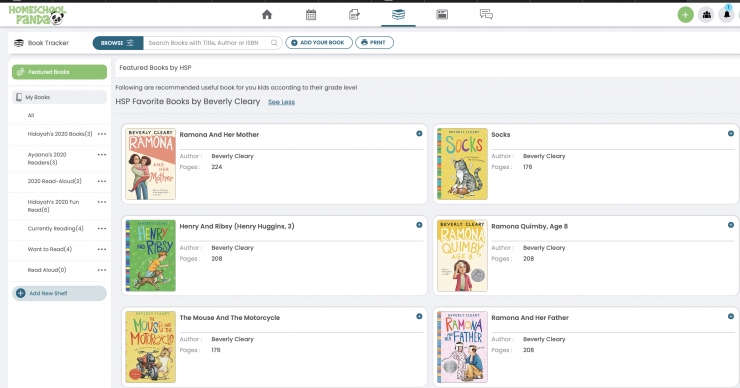Click the title 'Ramona And Her Mother'
The width and height of the screenshot is (740, 388).
coord(219,135)
